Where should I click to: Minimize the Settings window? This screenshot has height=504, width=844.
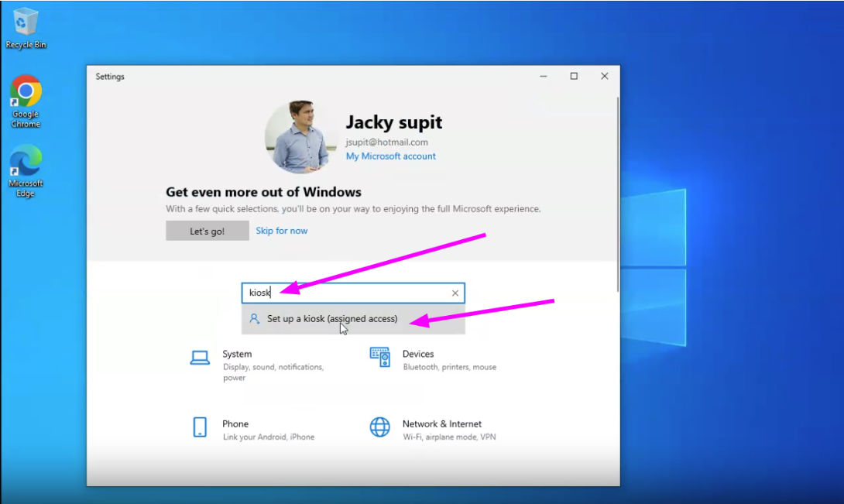coord(543,77)
